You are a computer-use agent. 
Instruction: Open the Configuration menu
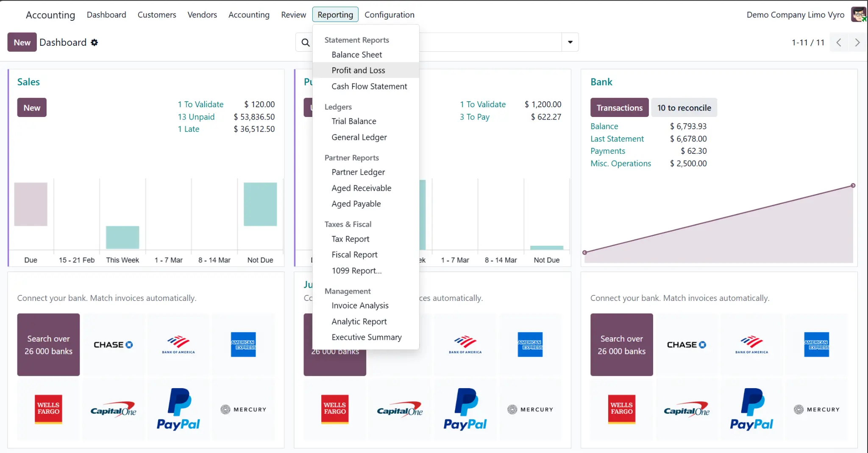pyautogui.click(x=389, y=14)
